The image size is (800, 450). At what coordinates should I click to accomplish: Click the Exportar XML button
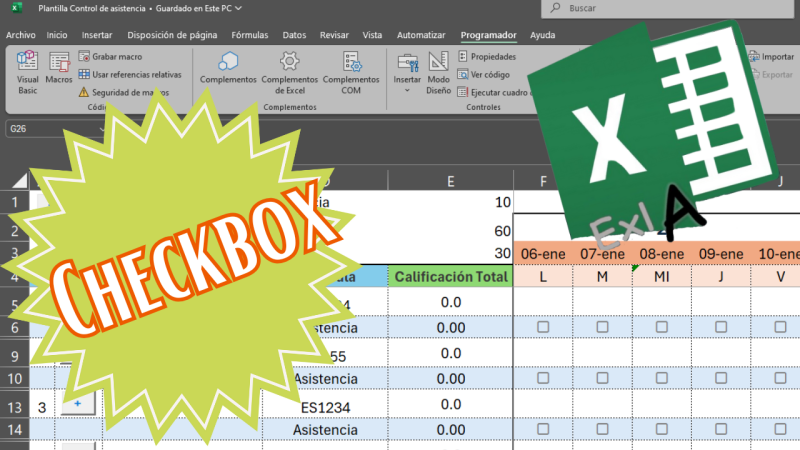coord(771,74)
